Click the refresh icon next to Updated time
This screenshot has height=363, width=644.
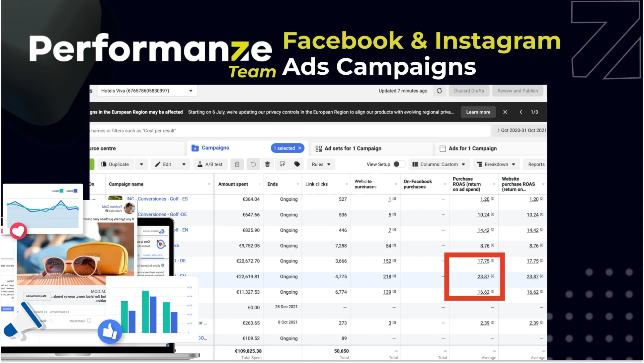(439, 91)
